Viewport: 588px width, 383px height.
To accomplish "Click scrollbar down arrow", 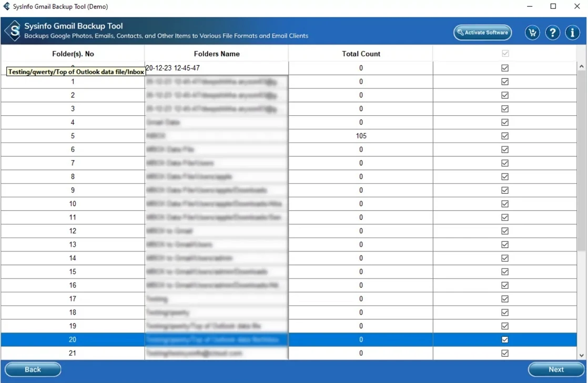I will click(x=581, y=355).
